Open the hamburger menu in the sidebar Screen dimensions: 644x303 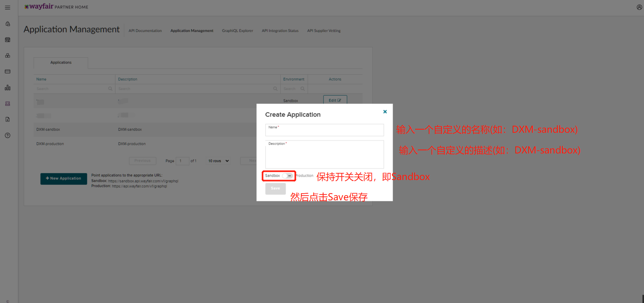point(7,7)
